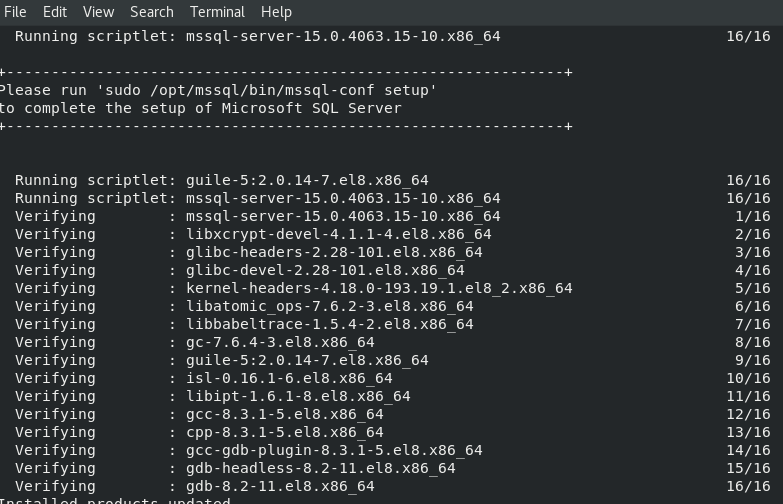Click the gcc-gdb-plugin-8.3.1-5 package text
Screen dimensions: 783x504
tap(334, 450)
